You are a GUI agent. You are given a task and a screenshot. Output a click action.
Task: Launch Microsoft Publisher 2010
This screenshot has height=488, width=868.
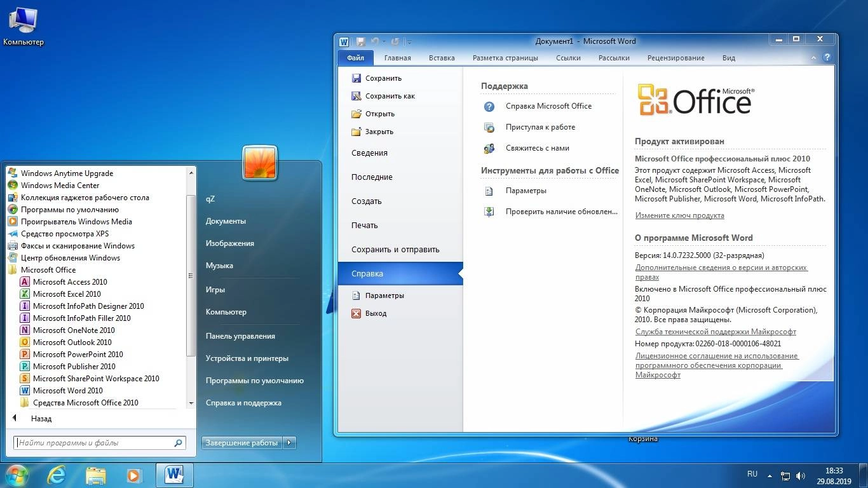74,367
